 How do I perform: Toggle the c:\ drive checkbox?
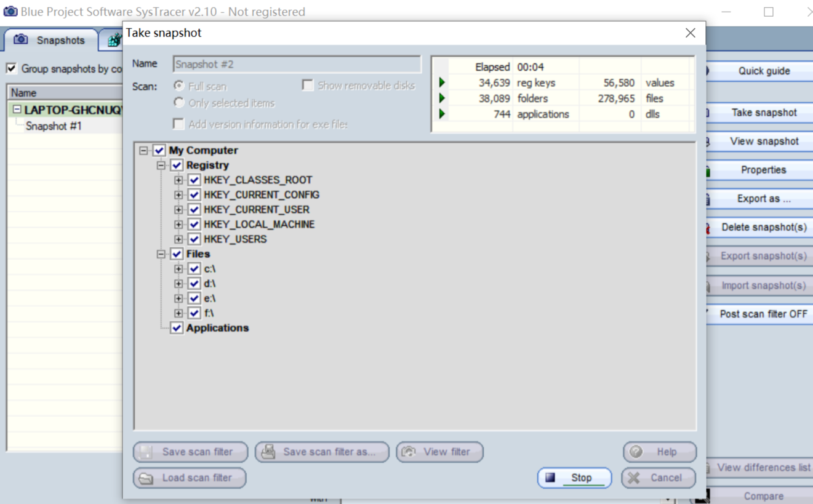pyautogui.click(x=194, y=268)
